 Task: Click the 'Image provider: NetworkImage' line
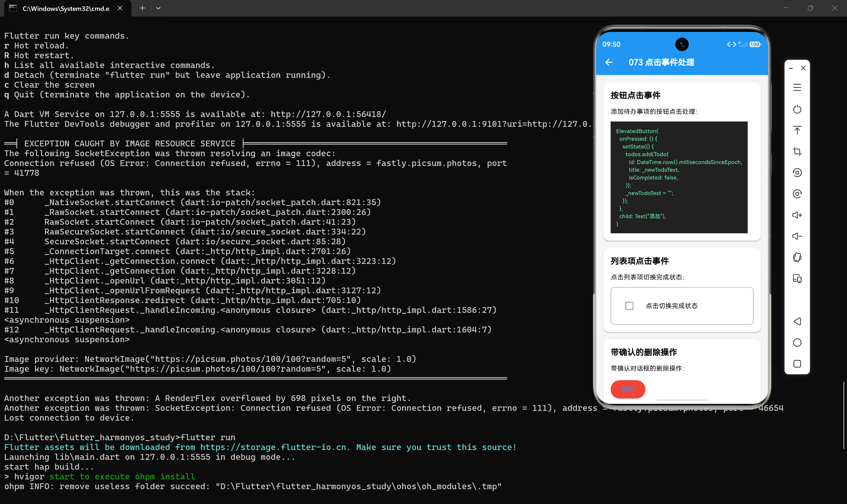tap(210, 359)
